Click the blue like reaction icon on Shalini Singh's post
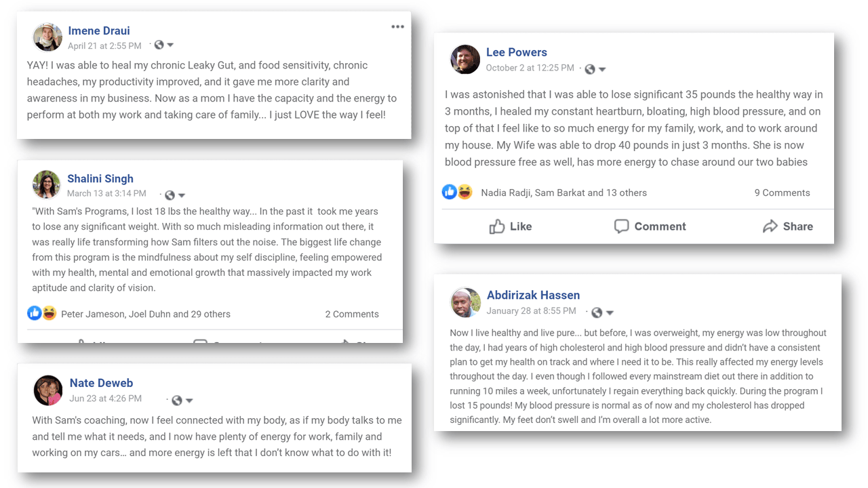The width and height of the screenshot is (868, 488). click(x=35, y=313)
